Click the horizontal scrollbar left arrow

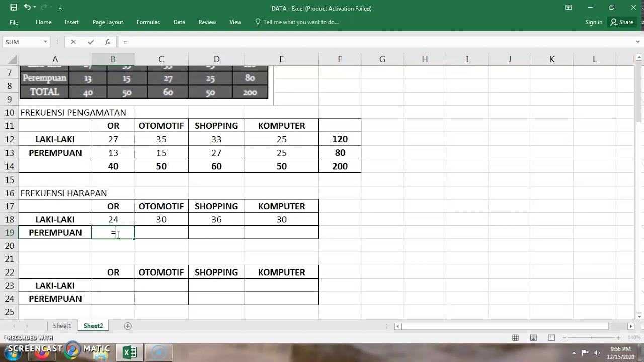pyautogui.click(x=398, y=326)
